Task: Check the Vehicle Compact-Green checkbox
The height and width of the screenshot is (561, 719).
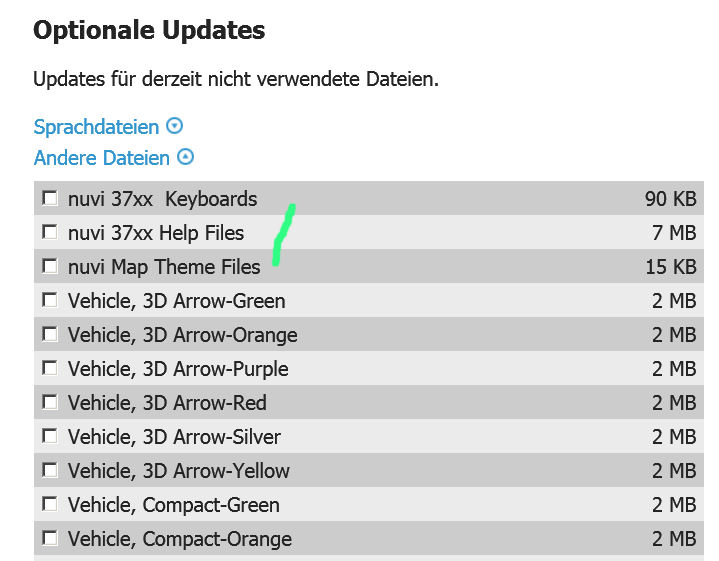Action: point(50,504)
